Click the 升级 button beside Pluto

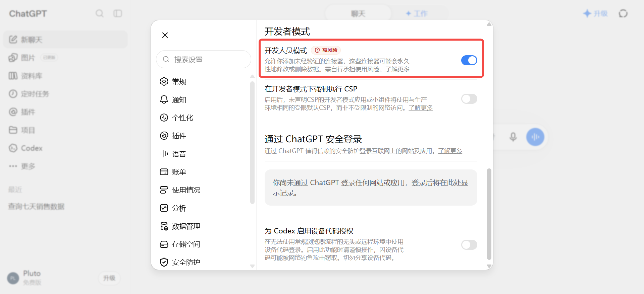[109, 278]
